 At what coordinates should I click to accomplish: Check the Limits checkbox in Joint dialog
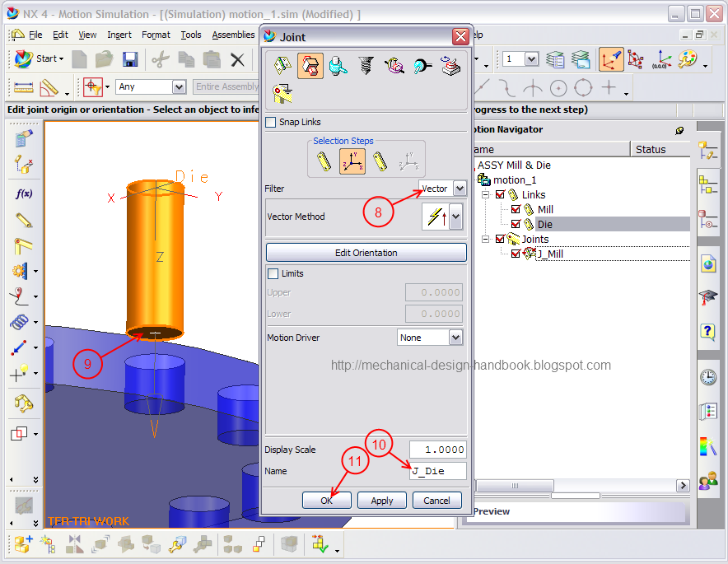(272, 273)
